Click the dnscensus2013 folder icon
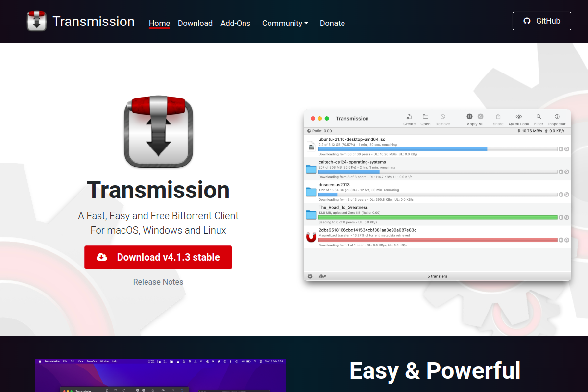588x392 pixels. point(311,192)
